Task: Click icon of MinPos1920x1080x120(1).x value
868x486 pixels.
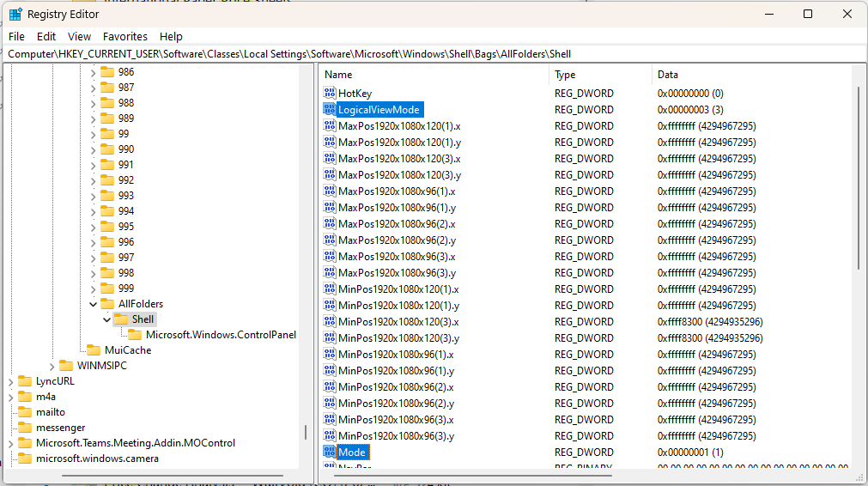Action: (330, 289)
